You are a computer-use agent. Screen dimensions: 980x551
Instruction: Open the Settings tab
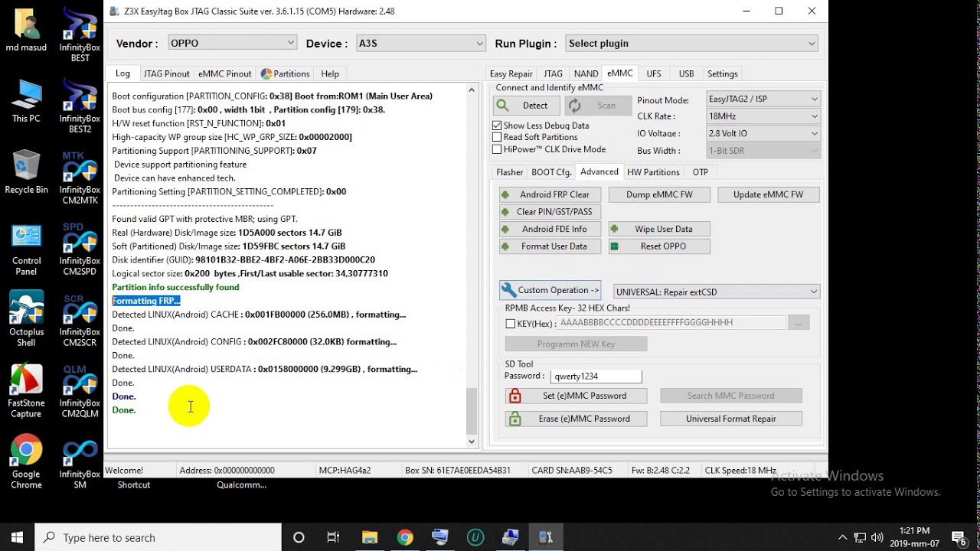pyautogui.click(x=722, y=74)
